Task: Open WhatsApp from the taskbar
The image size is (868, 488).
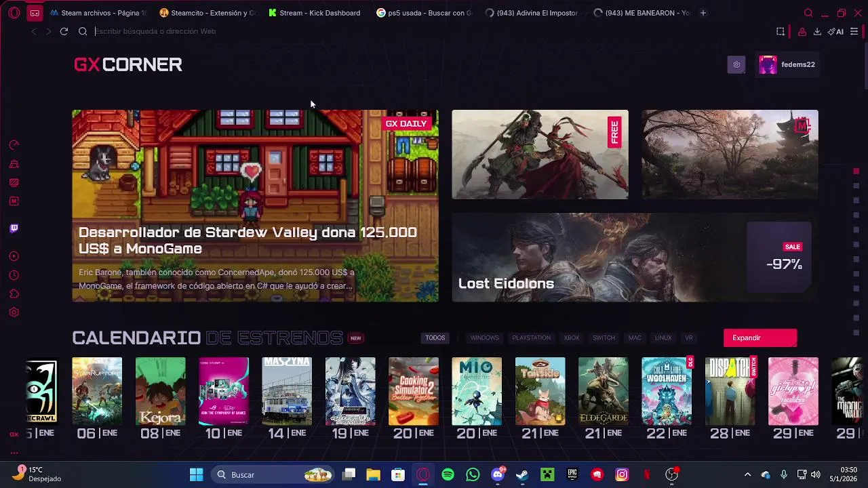Action: tap(473, 474)
